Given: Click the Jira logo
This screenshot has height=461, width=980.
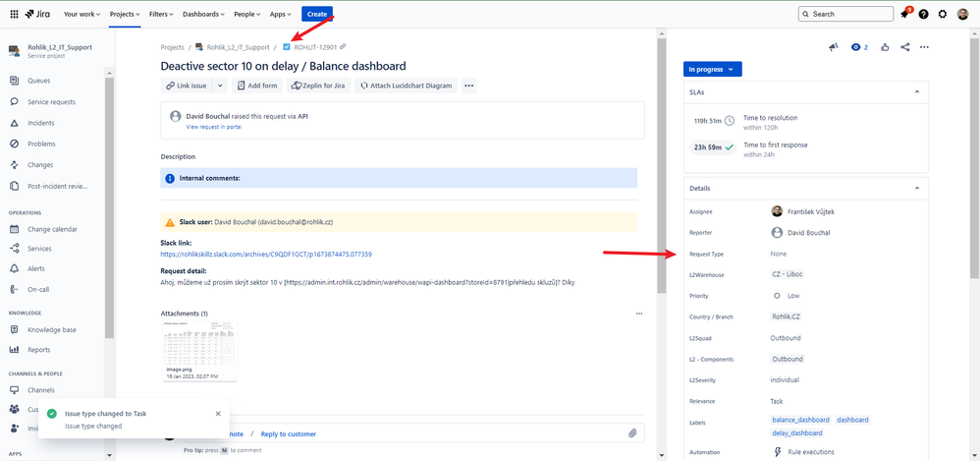Looking at the screenshot, I should [x=37, y=14].
